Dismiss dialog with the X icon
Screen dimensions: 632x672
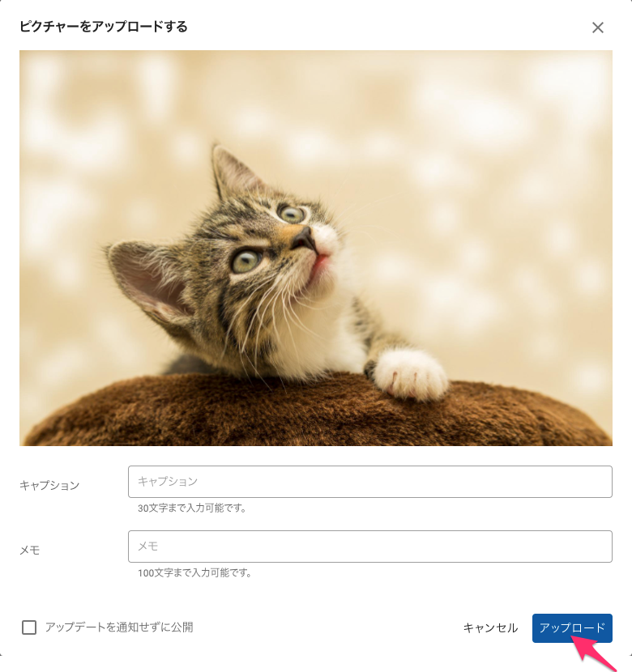598,28
